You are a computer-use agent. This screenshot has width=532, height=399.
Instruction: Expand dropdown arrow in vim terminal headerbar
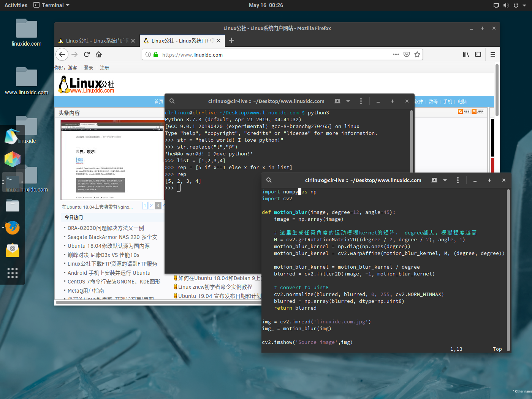click(x=445, y=180)
